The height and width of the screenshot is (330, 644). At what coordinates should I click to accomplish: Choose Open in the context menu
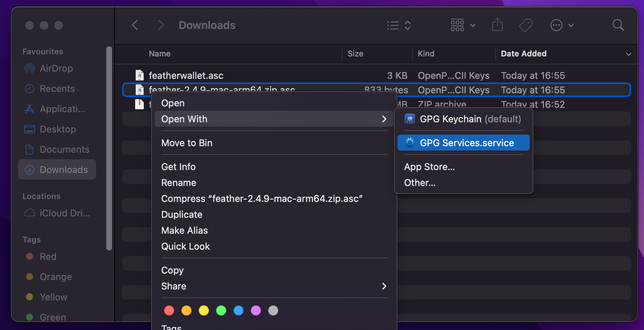274,103
